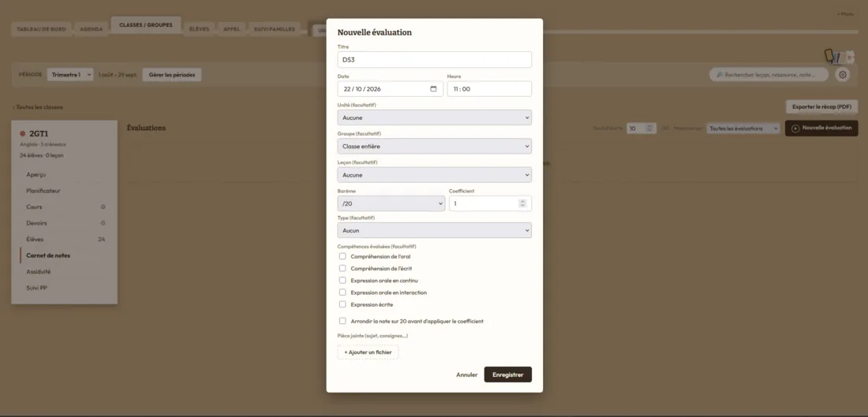Click the books illustration icon at top right
868x417 pixels.
[833, 57]
